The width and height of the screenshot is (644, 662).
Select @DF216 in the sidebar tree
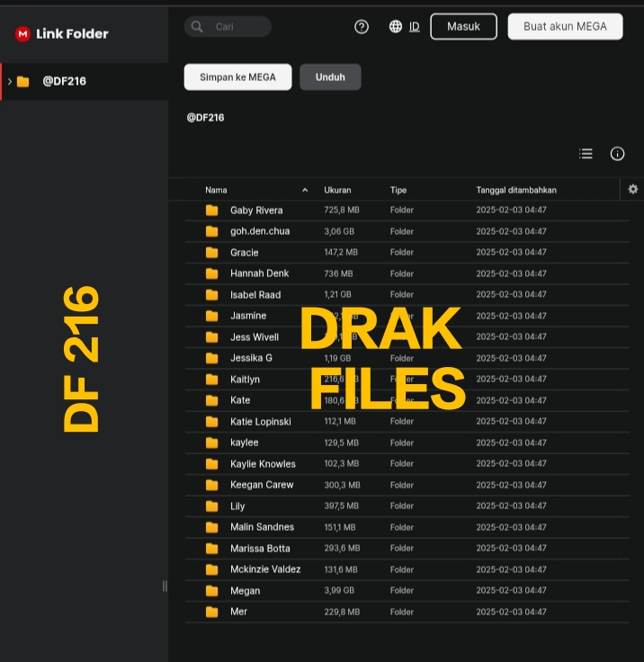[85, 82]
